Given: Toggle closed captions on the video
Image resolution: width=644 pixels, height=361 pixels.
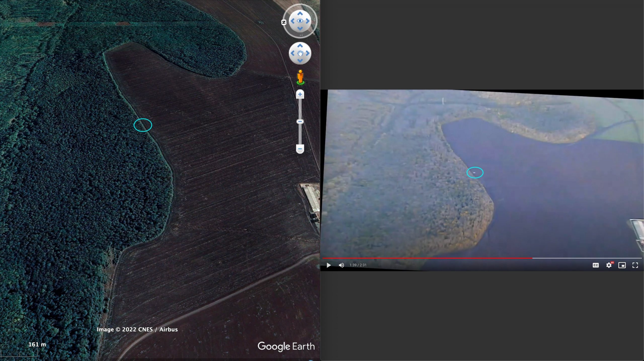Looking at the screenshot, I should click(x=596, y=265).
